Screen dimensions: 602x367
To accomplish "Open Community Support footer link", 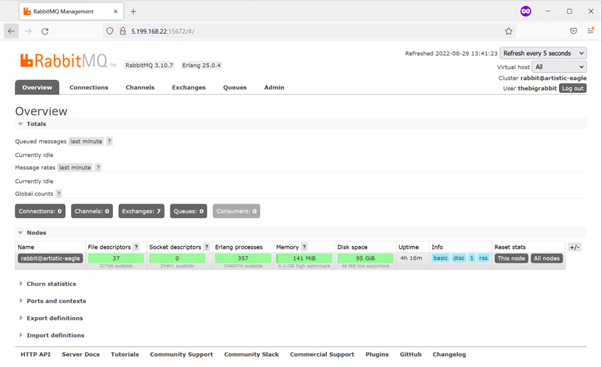I will pyautogui.click(x=181, y=354).
